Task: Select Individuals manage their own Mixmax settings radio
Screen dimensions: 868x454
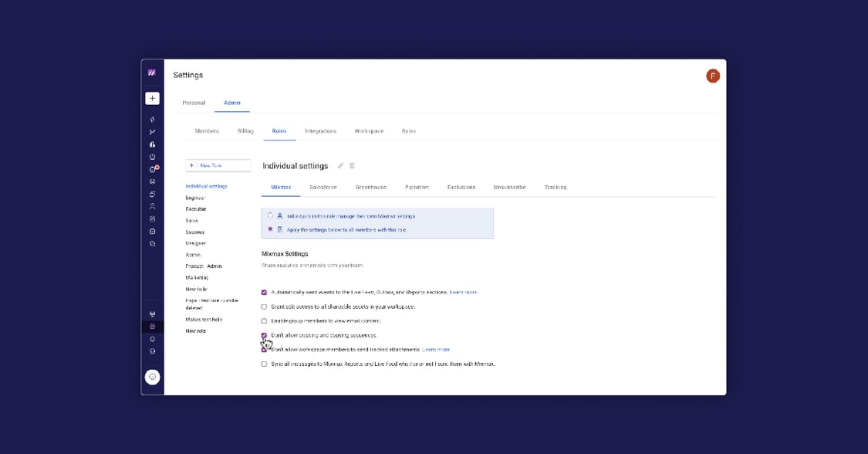Action: click(270, 216)
